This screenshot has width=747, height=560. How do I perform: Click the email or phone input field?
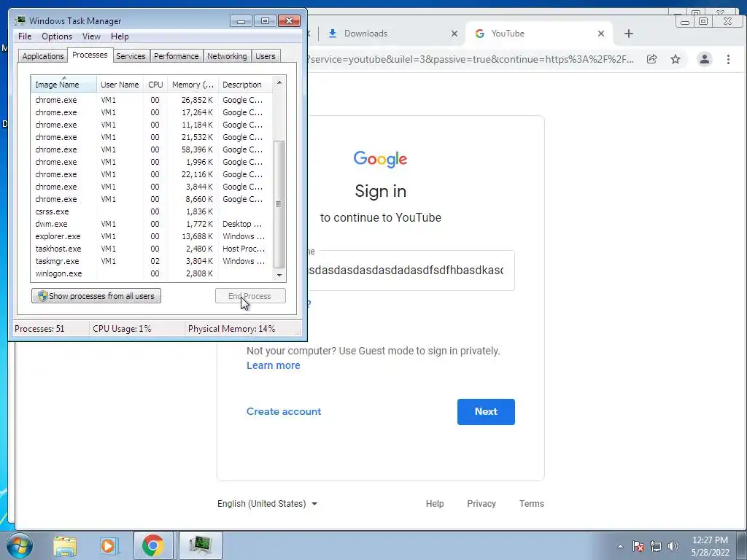pyautogui.click(x=411, y=271)
